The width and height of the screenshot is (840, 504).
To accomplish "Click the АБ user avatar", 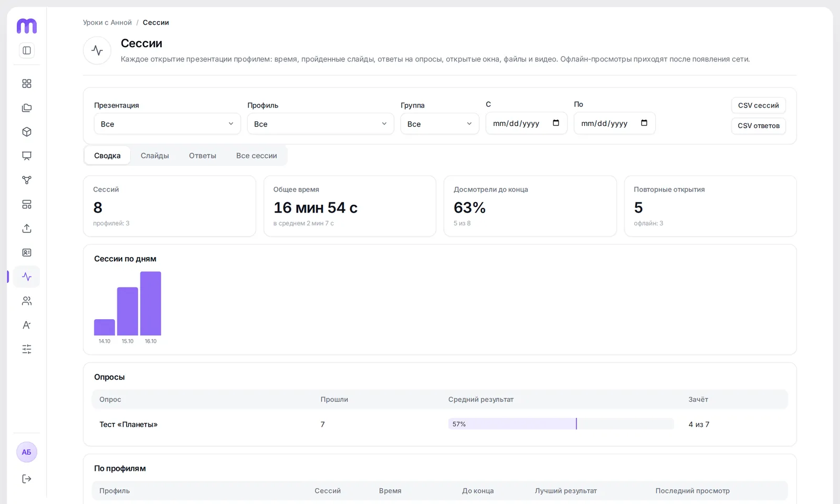I will point(27,452).
